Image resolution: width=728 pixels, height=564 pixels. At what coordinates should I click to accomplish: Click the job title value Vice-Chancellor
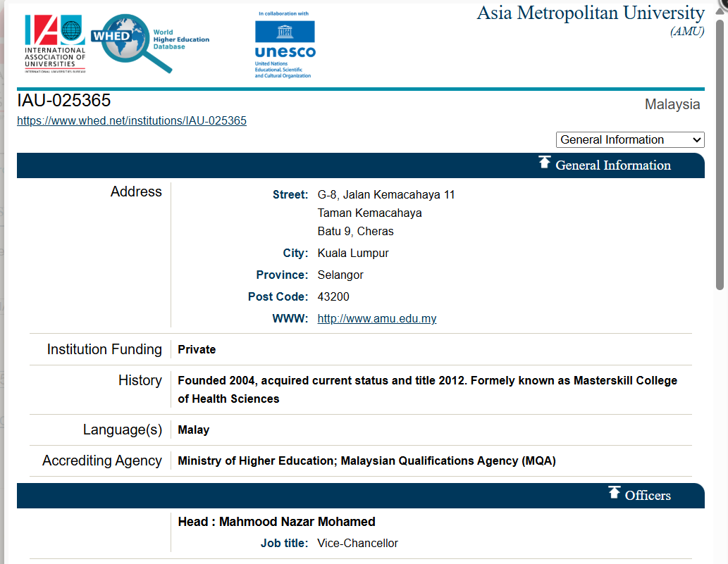[358, 543]
